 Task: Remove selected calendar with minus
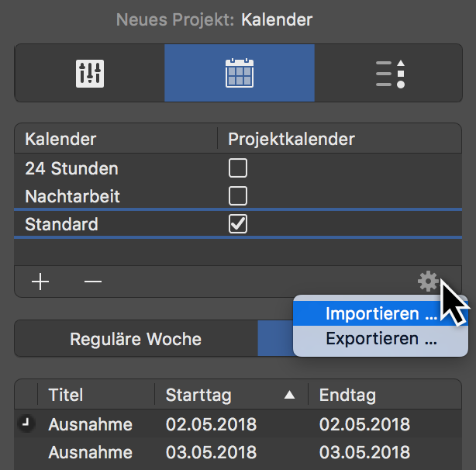[x=93, y=282]
